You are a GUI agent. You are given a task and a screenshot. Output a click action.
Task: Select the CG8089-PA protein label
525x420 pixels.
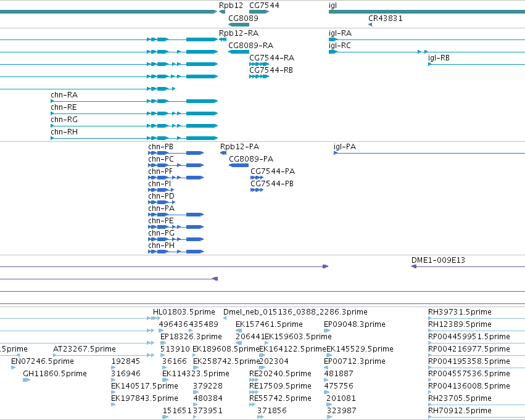click(251, 159)
